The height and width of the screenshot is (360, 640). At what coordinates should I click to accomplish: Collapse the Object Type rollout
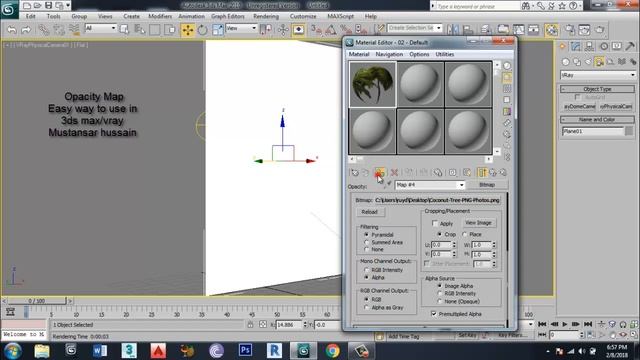click(598, 89)
